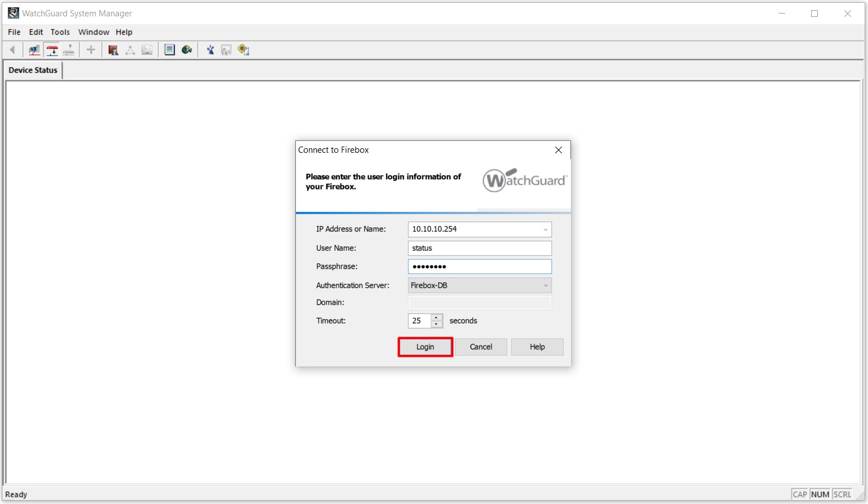Click the Connect to Server toolbar icon

pyautogui.click(x=34, y=50)
